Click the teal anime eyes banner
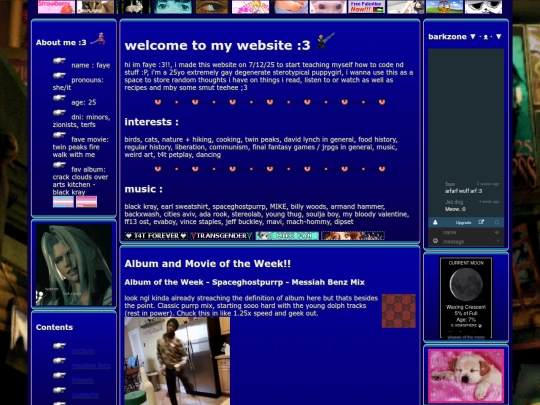The image size is (540, 405). pos(173,7)
